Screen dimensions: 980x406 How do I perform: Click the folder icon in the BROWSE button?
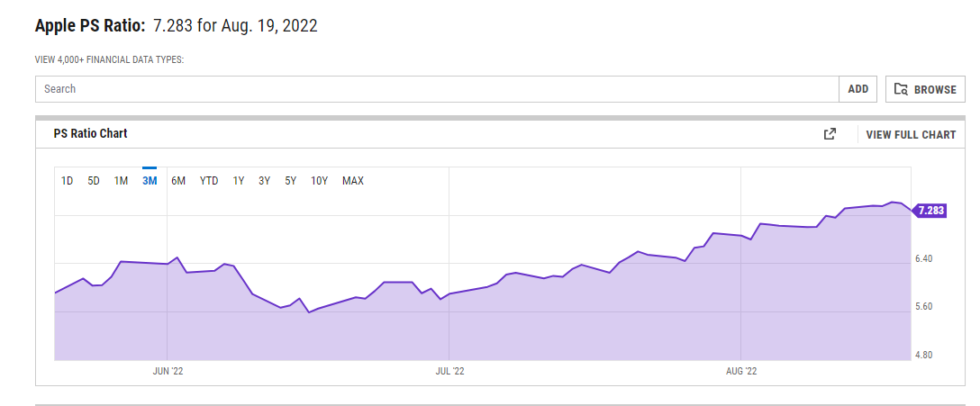coord(901,89)
